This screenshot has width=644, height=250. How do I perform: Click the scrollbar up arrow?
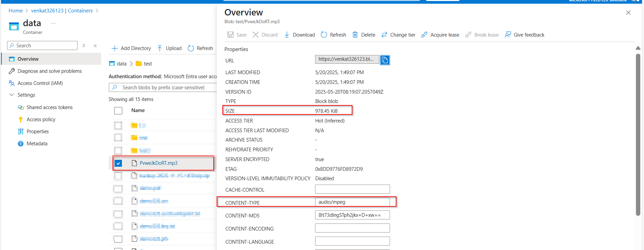(638, 48)
